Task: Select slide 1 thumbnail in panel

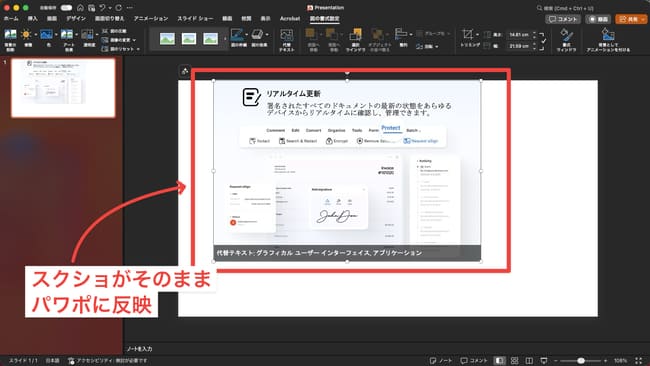Action: coord(63,88)
